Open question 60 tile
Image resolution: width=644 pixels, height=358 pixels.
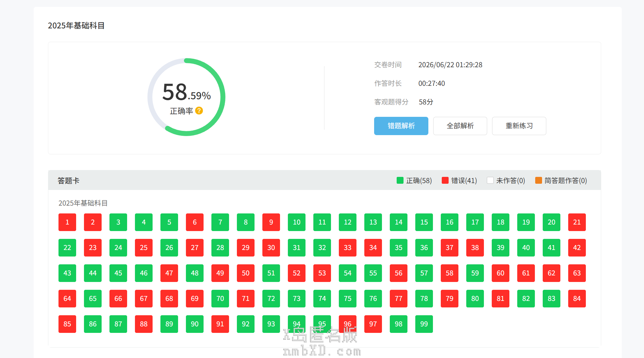click(501, 273)
